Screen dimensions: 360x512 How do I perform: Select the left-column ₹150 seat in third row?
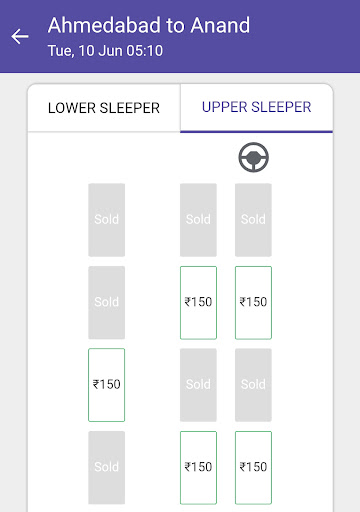coord(107,385)
